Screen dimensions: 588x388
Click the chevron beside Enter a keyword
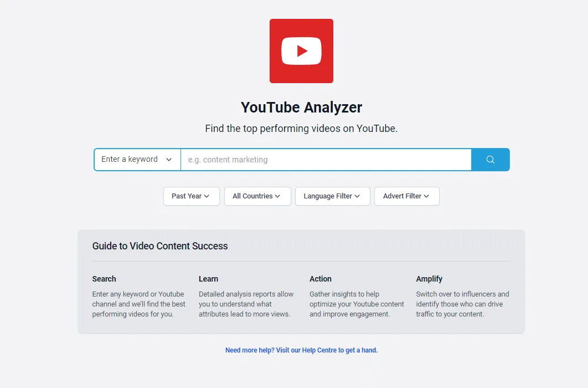[x=169, y=159]
